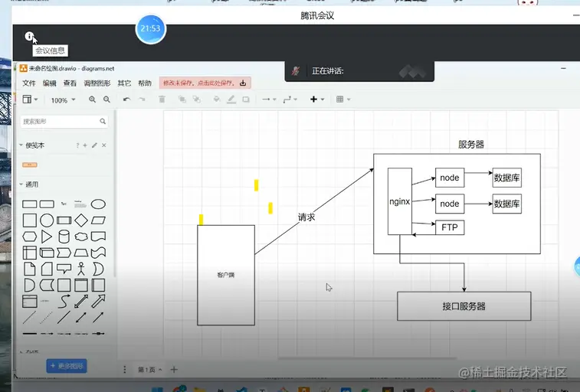The height and width of the screenshot is (392, 580).
Task: Click the fill color bucket icon
Action: tap(217, 99)
